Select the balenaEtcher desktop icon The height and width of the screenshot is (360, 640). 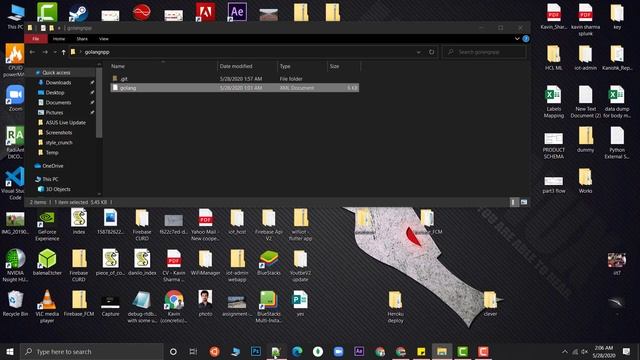point(47,262)
